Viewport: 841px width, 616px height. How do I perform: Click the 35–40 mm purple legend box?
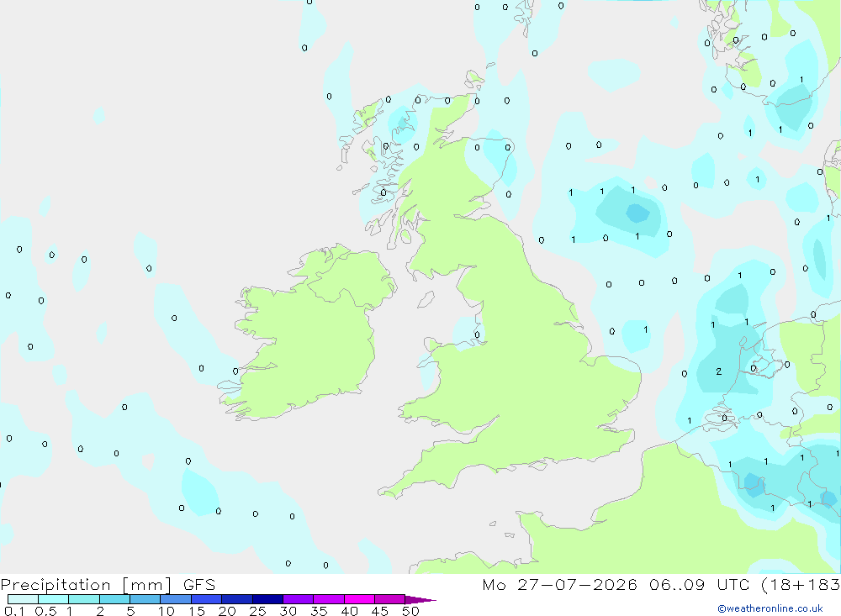pos(329,599)
